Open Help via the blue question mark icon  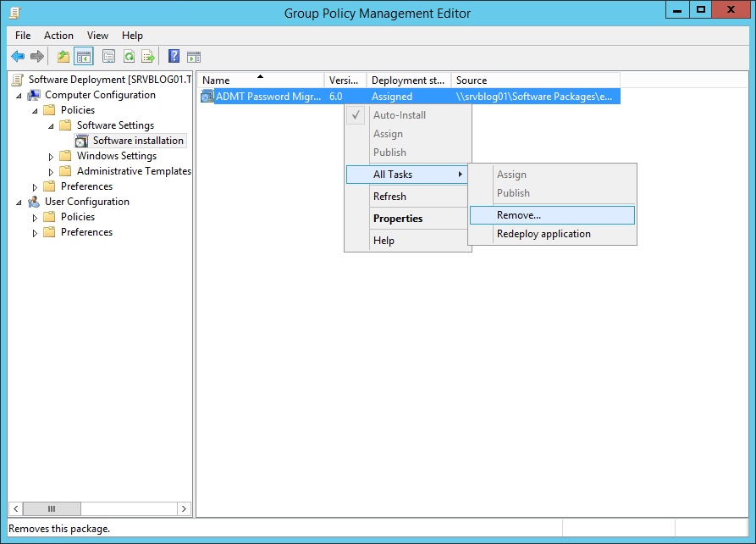pos(174,56)
